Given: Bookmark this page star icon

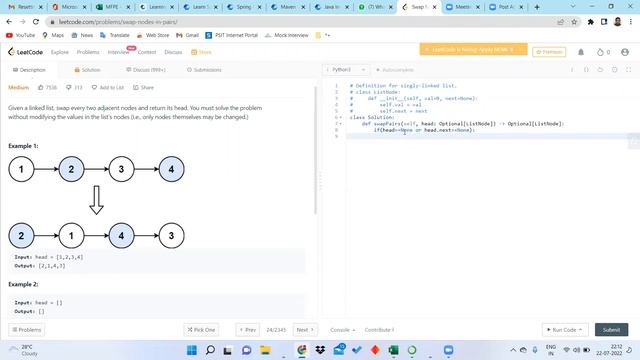Looking at the screenshot, I should 574,22.
